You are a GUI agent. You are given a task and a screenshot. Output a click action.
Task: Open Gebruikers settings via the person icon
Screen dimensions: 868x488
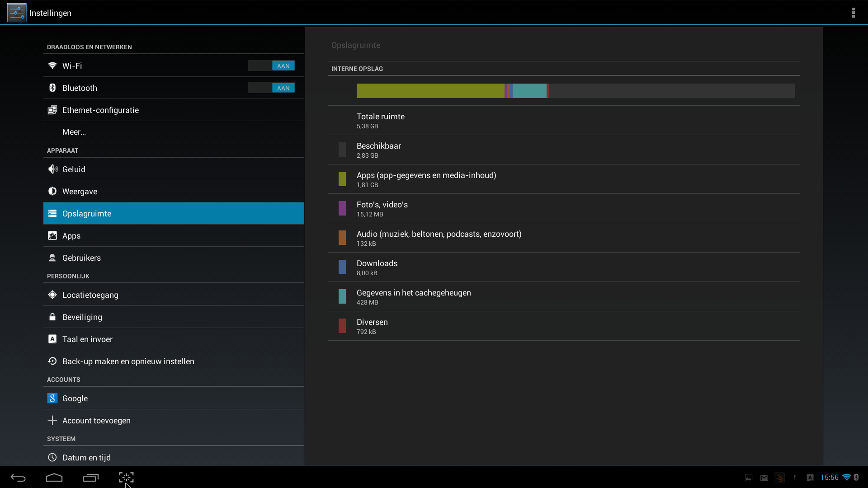52,258
